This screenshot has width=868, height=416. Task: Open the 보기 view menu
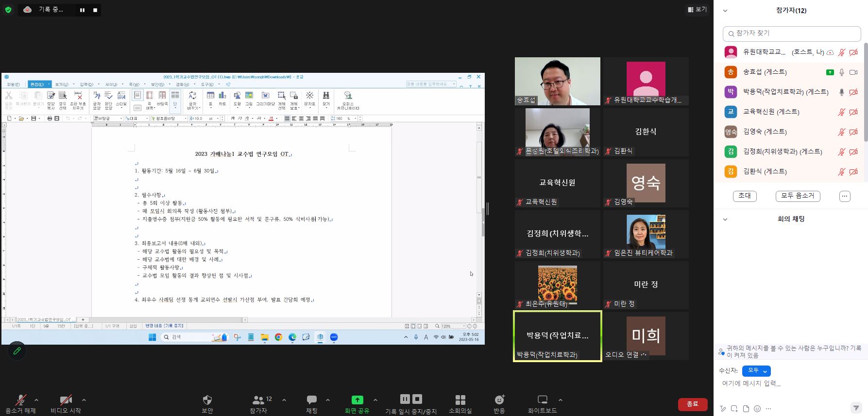coord(697,9)
